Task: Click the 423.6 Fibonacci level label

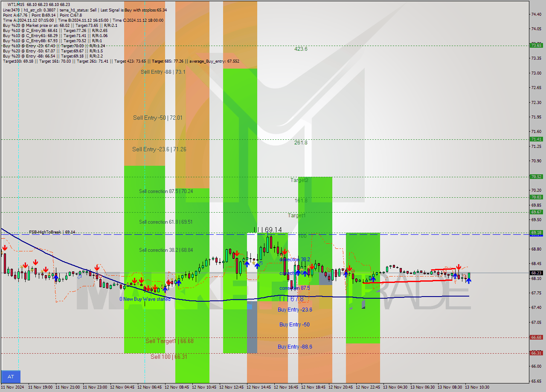Action: [x=301, y=49]
